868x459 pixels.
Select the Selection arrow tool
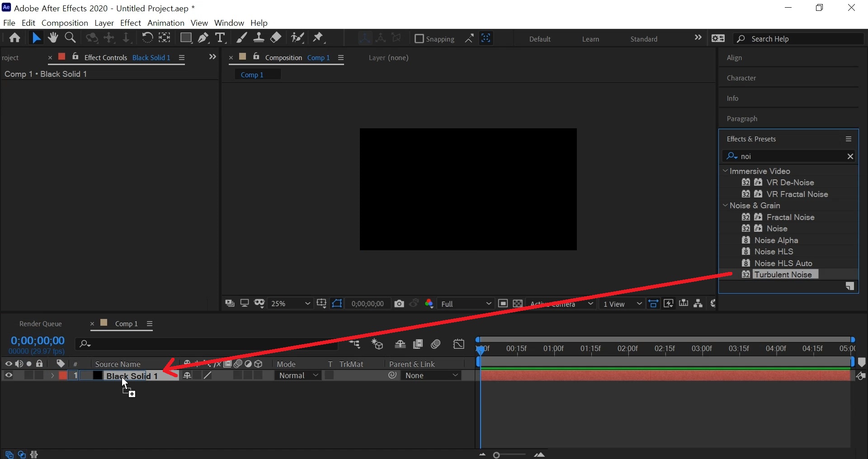(x=36, y=38)
